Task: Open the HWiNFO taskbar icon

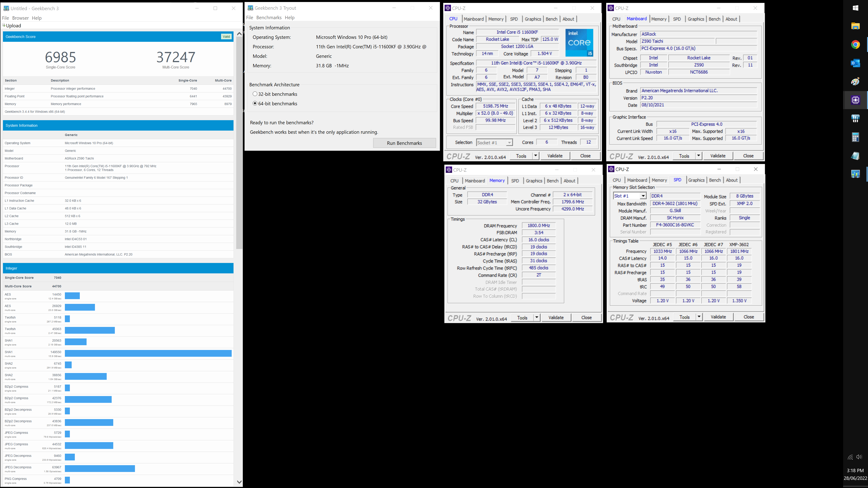Action: pyautogui.click(x=855, y=119)
